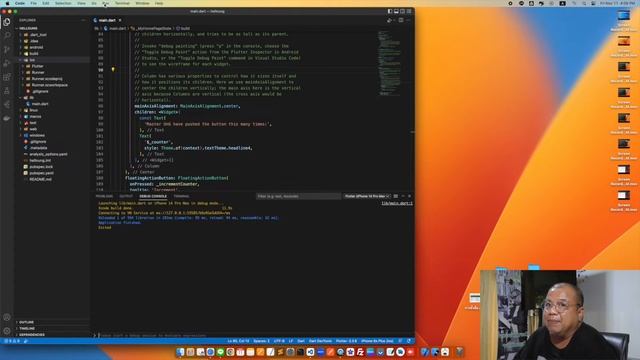The image size is (640, 360).
Task: Open the Visual Studio Code icon in the Dock
Action: [311, 352]
